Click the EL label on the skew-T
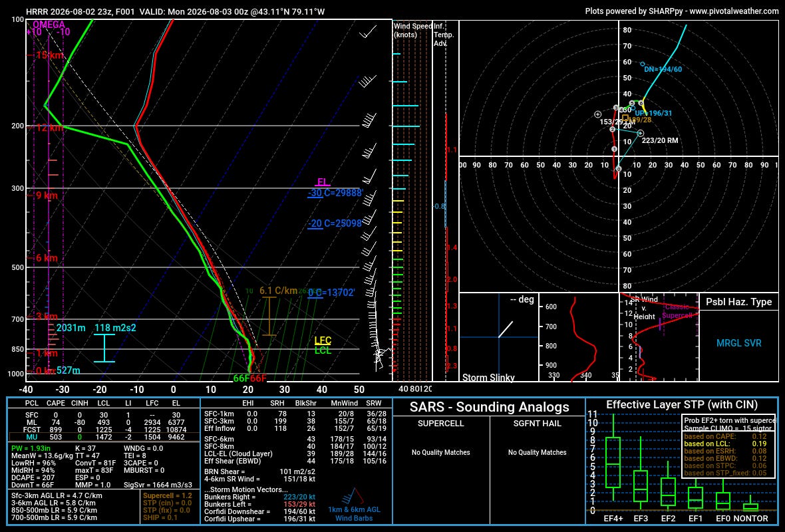Image resolution: width=785 pixels, height=532 pixels. click(323, 182)
